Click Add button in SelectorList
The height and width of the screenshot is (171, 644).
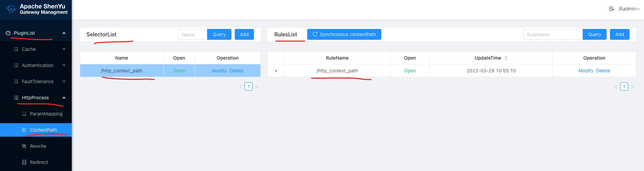pyautogui.click(x=244, y=34)
